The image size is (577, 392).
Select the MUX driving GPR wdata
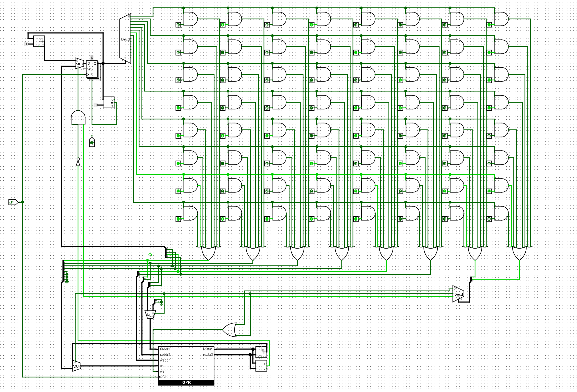pyautogui.click(x=77, y=366)
